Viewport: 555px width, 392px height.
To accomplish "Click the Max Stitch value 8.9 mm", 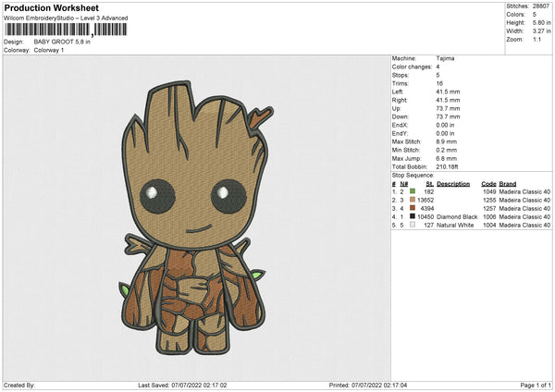I will [x=447, y=141].
